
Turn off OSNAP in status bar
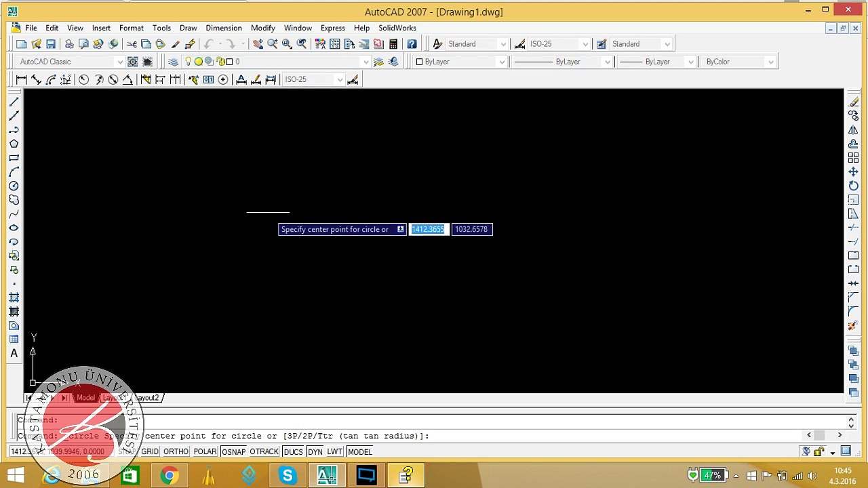click(233, 451)
